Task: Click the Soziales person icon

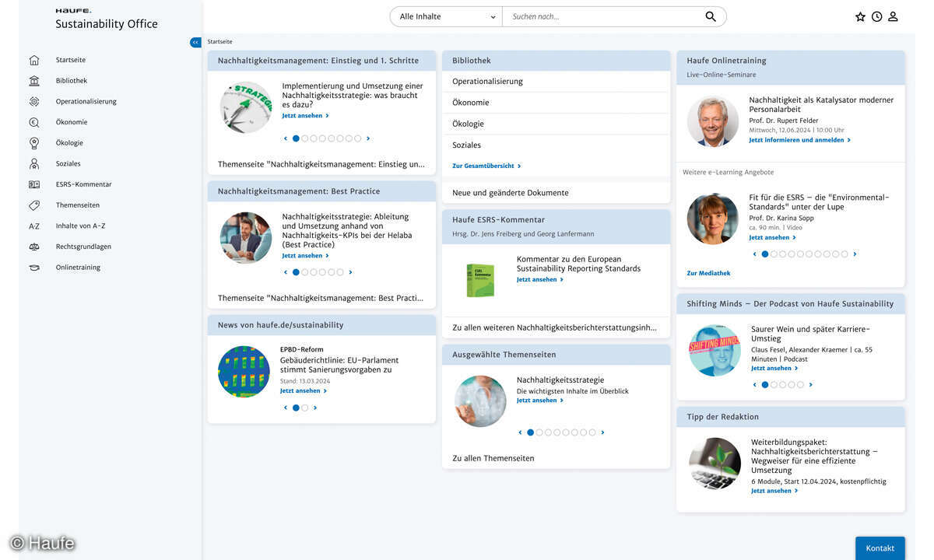Action: [33, 163]
